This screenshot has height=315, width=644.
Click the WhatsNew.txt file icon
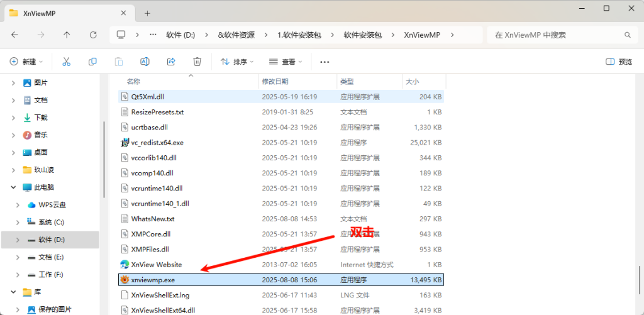(x=125, y=219)
